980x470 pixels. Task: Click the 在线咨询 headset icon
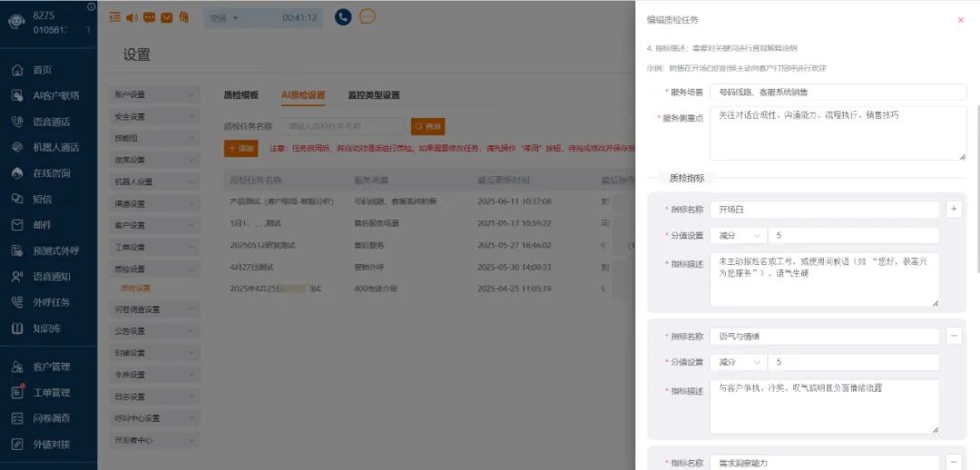17,173
